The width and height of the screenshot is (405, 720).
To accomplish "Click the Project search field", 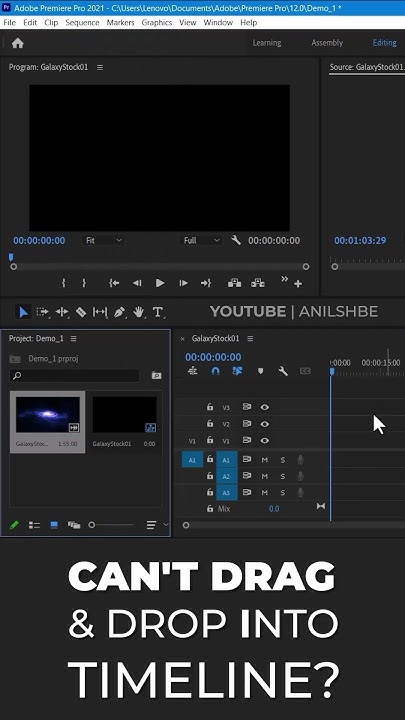I will [x=74, y=376].
